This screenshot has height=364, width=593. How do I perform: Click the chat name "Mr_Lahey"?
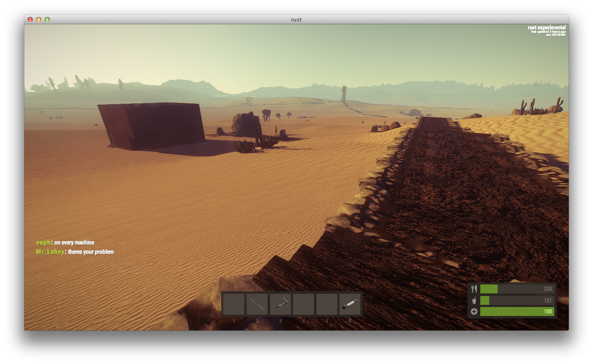click(x=50, y=252)
